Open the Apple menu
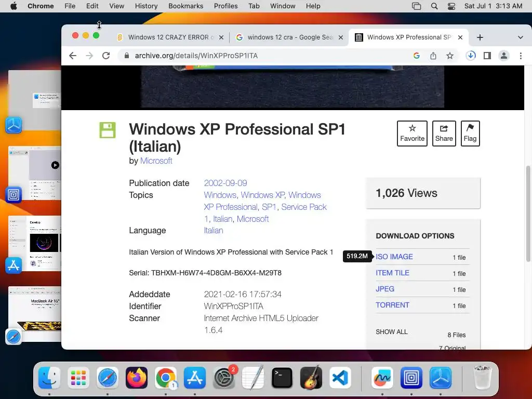Screen dimensions: 532x399 click(14, 6)
